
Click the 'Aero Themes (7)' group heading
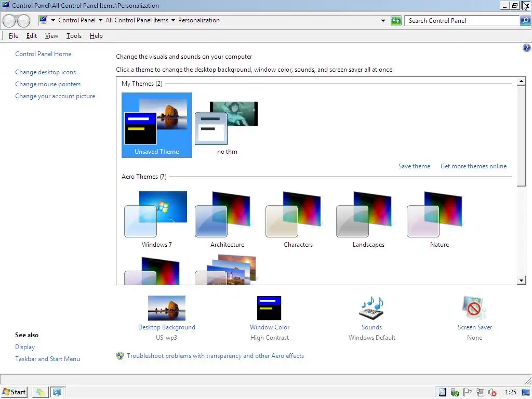tap(144, 177)
